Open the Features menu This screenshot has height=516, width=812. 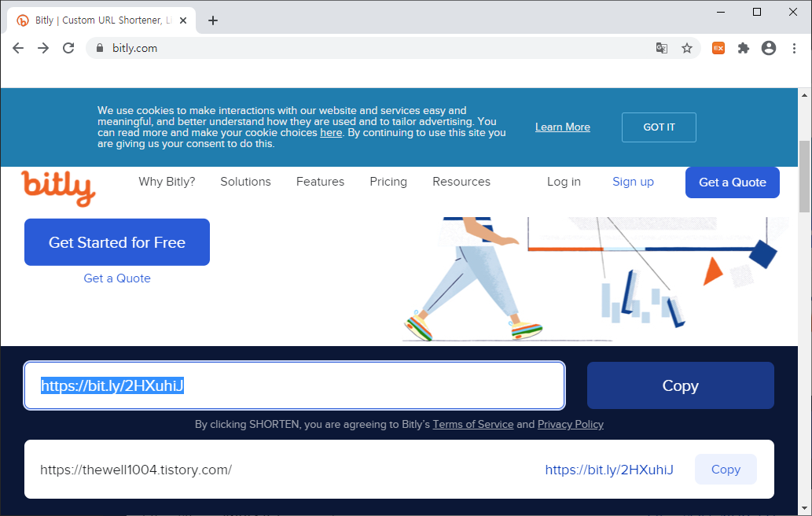point(320,182)
